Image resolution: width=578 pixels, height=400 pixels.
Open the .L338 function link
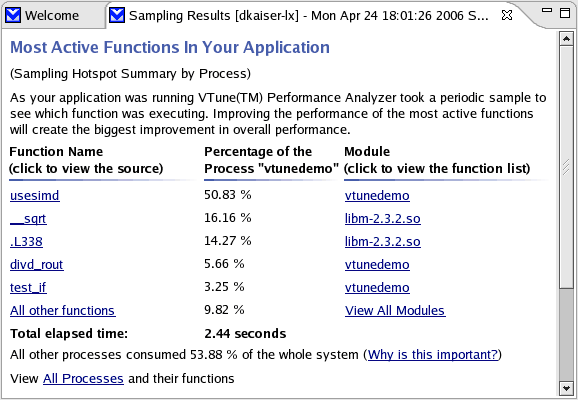click(x=26, y=241)
